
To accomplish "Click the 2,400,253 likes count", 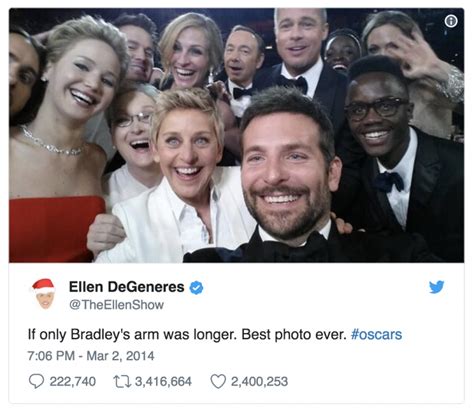I will [x=259, y=382].
